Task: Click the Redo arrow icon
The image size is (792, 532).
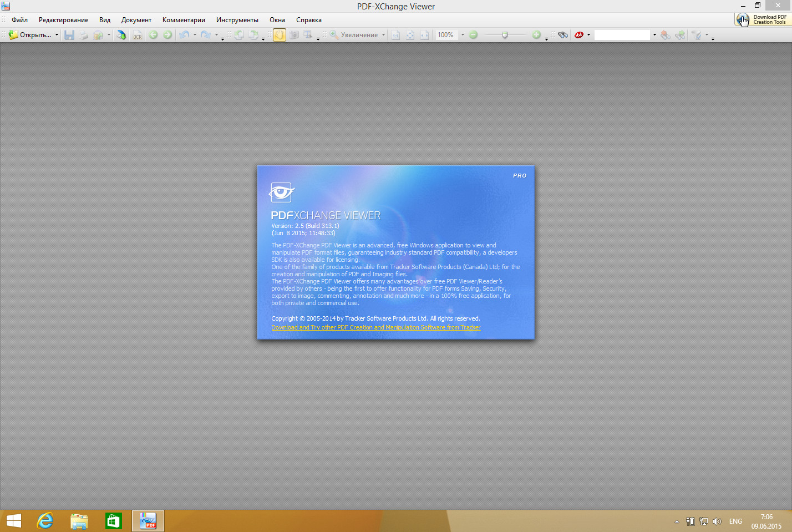Action: (206, 35)
